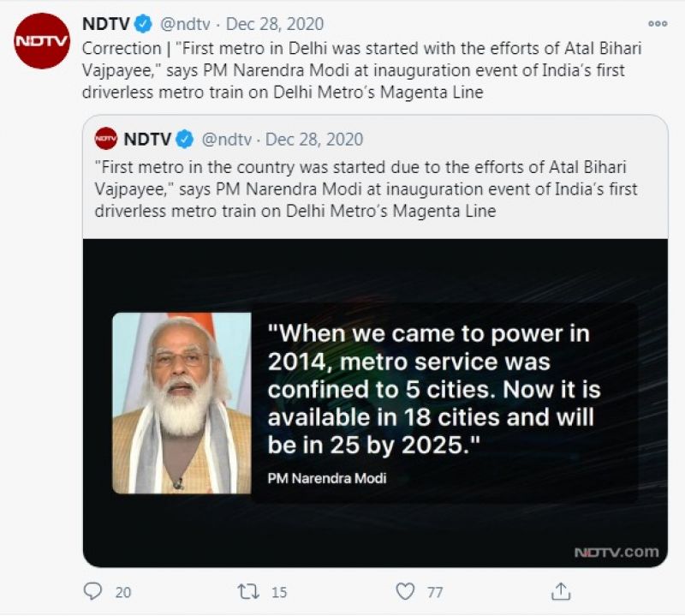Click the NDTV.com watermark in image

pyautogui.click(x=616, y=551)
